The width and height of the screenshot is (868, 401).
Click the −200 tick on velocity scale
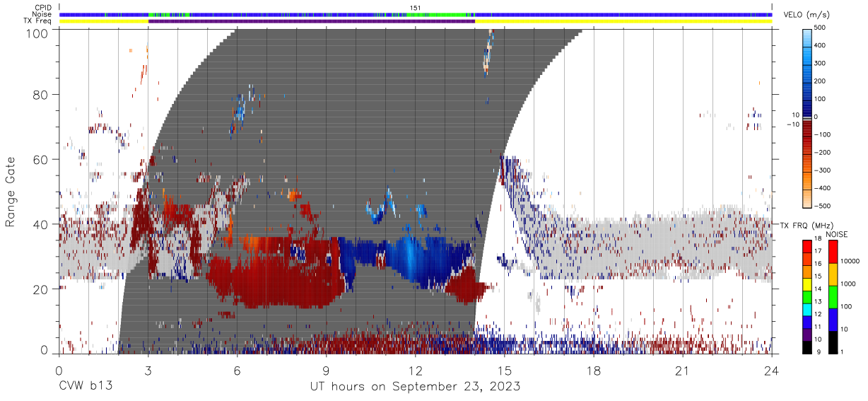tap(823, 152)
